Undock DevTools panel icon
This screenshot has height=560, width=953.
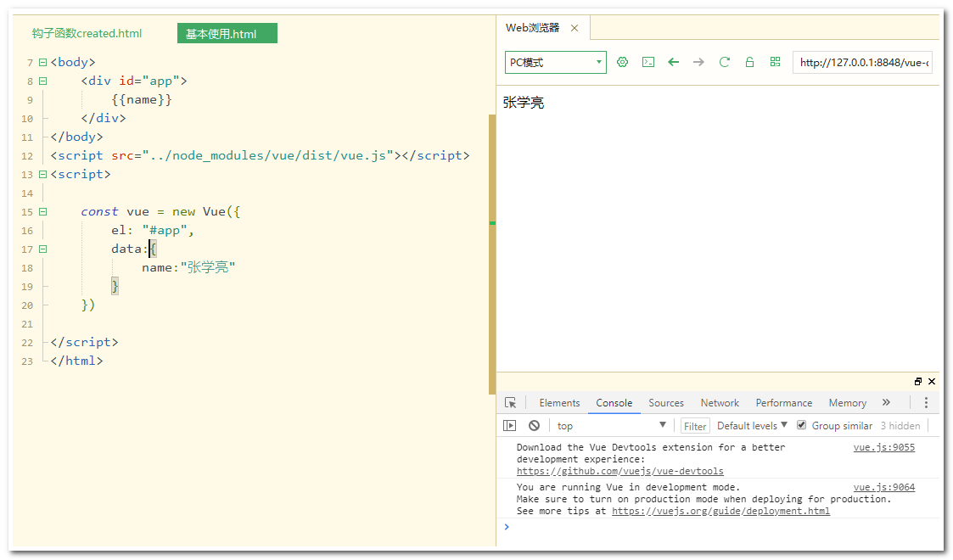point(918,382)
